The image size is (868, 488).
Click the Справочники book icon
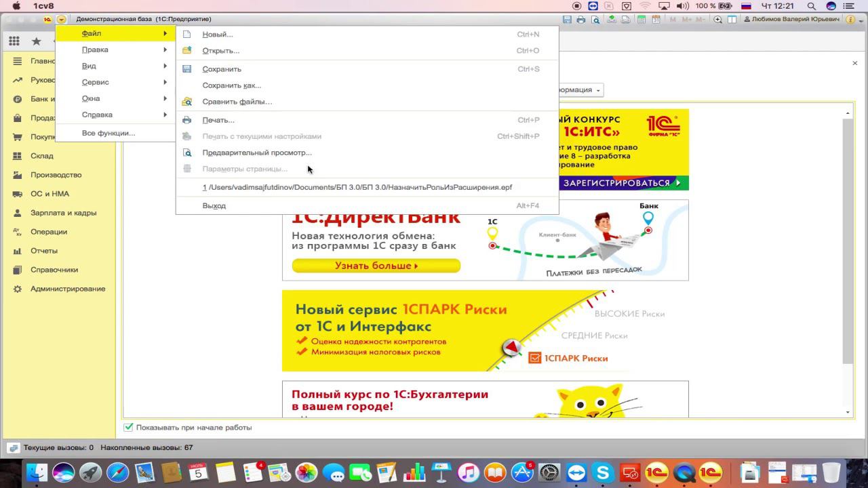[17, 270]
